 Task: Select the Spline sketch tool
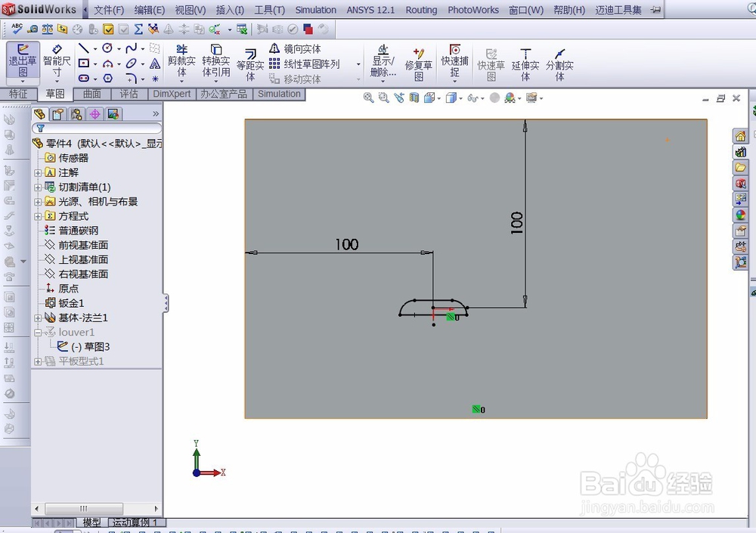tap(131, 48)
